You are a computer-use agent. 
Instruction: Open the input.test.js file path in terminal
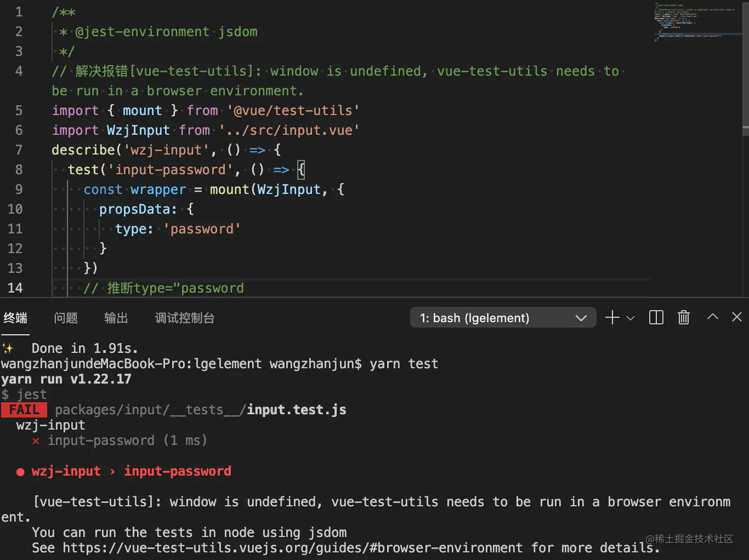pyautogui.click(x=201, y=410)
